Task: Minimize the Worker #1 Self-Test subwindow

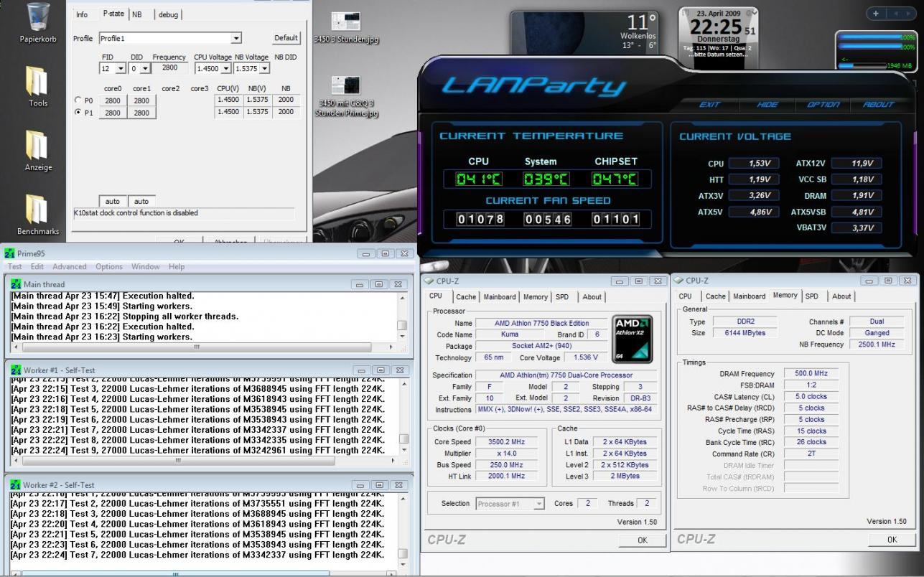Action: [363, 370]
